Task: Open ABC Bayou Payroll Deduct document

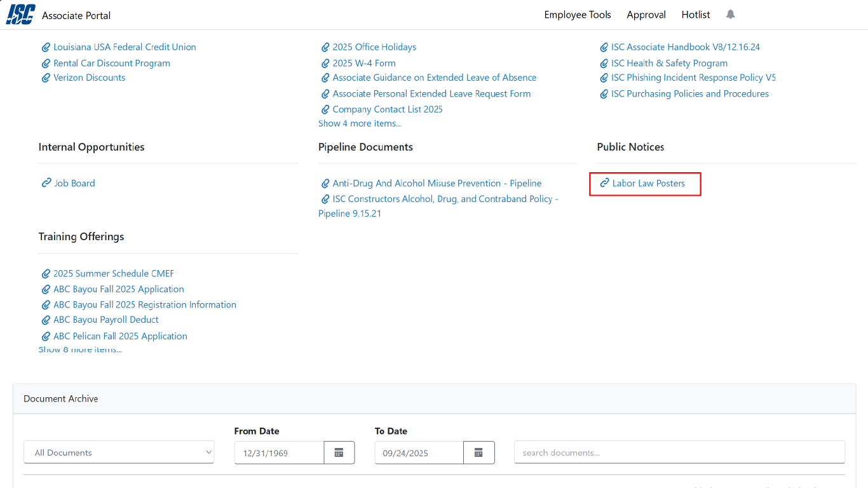Action: click(105, 320)
